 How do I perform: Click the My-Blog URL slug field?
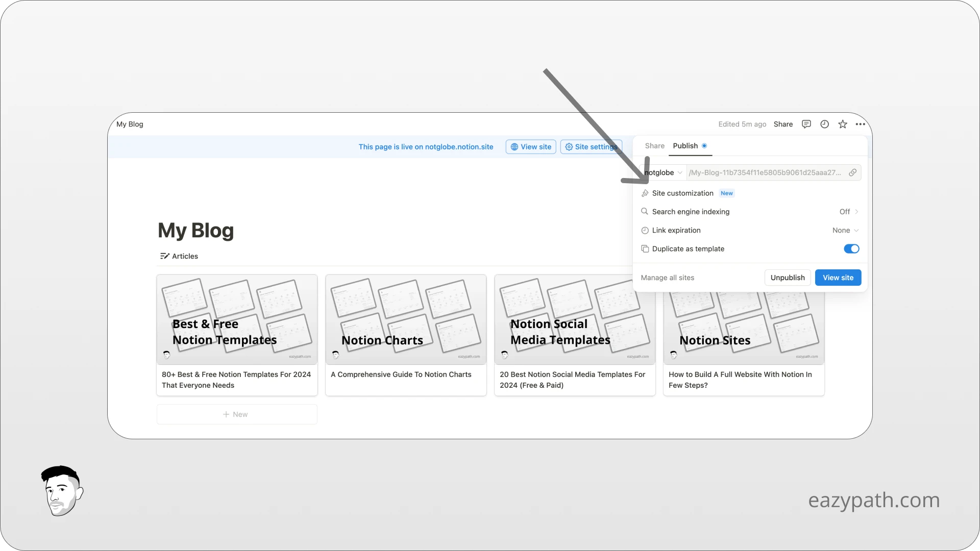pos(765,172)
